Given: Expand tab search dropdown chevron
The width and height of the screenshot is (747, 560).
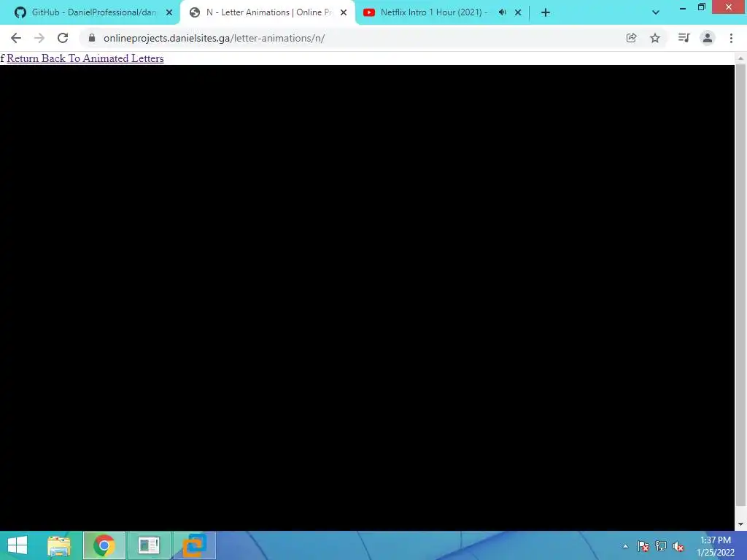Looking at the screenshot, I should coord(656,12).
